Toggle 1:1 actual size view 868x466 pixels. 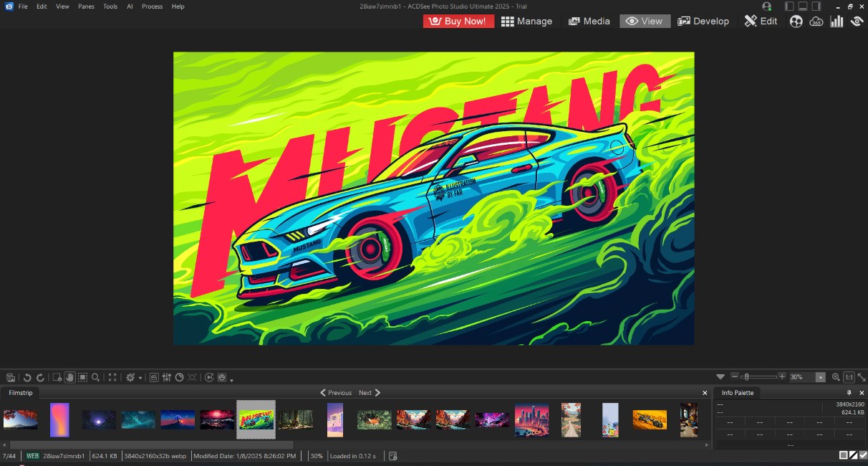849,378
